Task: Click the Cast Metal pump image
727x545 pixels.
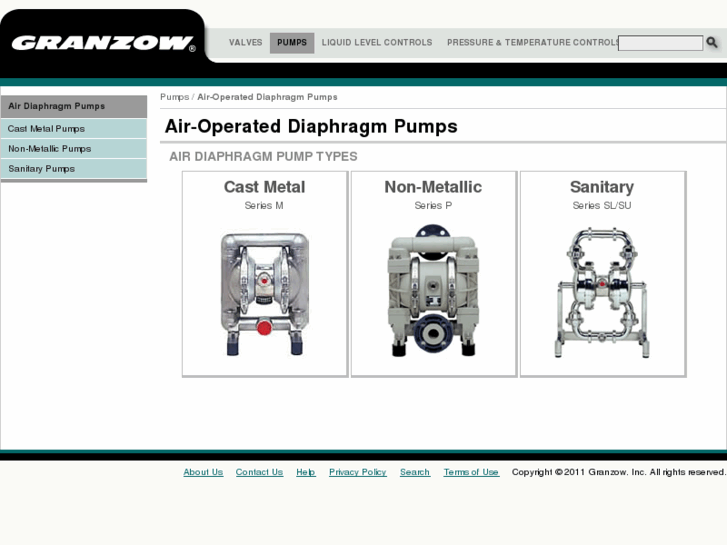Action: click(265, 295)
